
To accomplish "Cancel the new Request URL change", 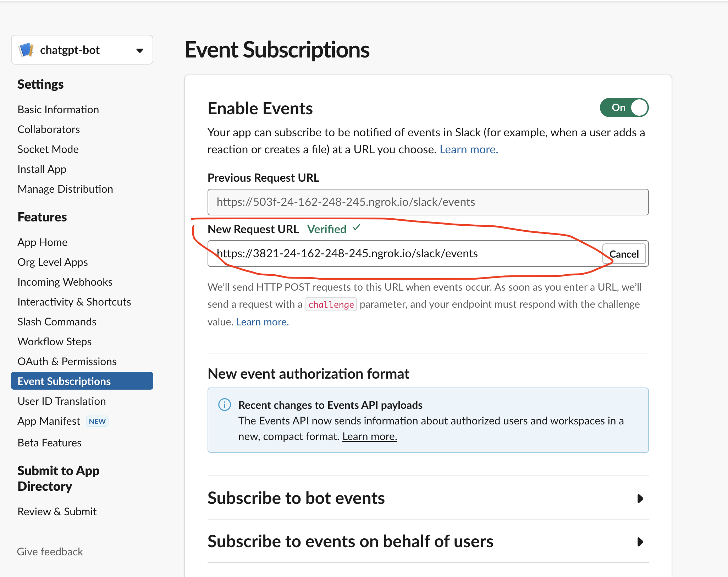I will [624, 254].
